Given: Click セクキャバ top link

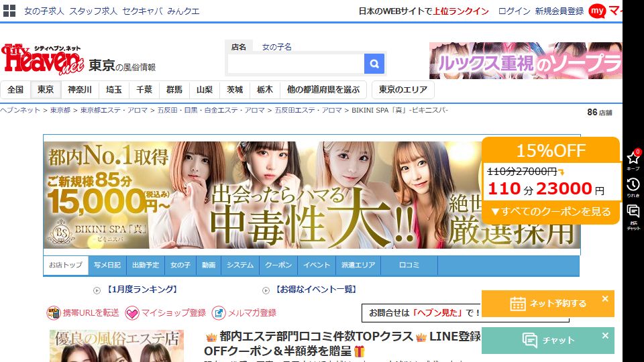Looking at the screenshot, I should (142, 11).
